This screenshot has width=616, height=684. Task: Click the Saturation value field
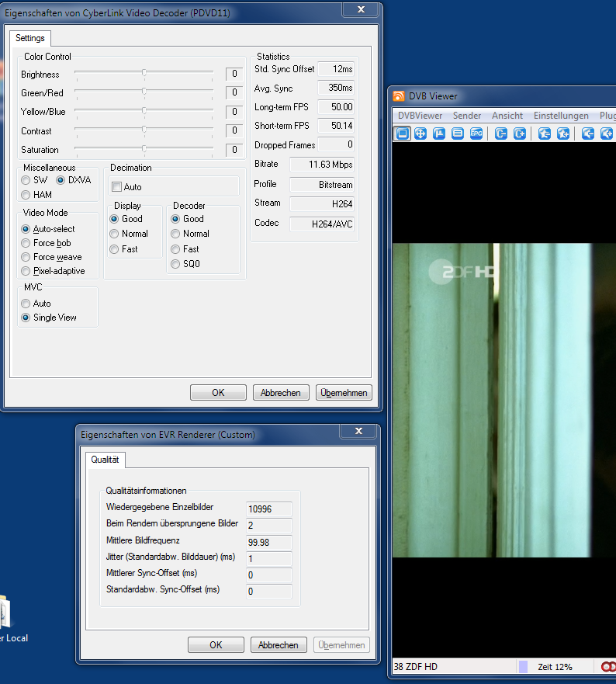pyautogui.click(x=234, y=150)
